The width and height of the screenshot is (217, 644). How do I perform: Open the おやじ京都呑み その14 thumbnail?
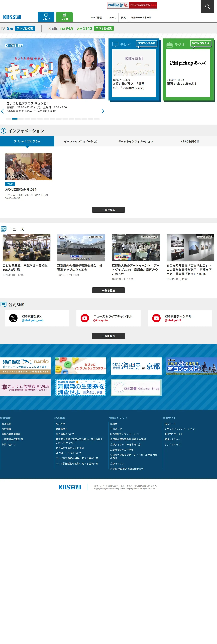point(28,167)
